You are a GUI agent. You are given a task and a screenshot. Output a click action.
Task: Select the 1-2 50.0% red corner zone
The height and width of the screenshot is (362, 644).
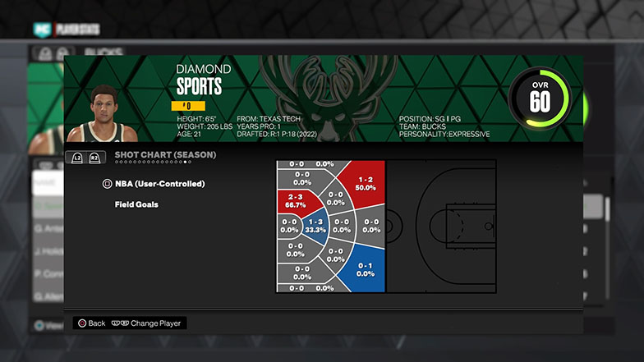coord(365,184)
